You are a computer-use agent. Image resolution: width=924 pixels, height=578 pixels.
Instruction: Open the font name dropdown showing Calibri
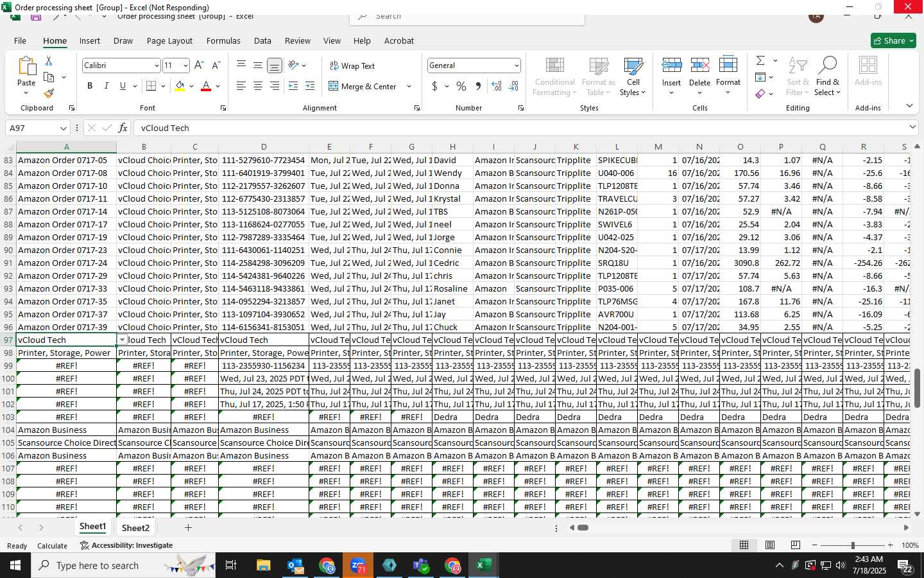tap(156, 66)
